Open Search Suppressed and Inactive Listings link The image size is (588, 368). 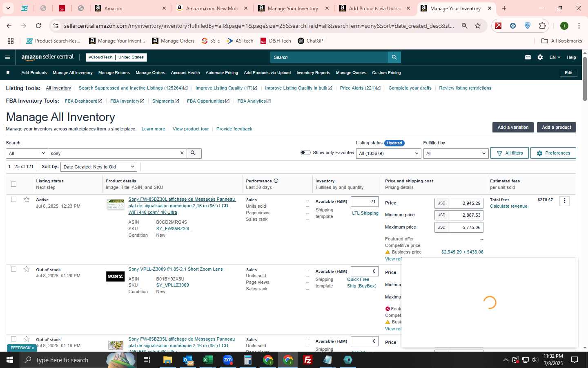click(x=133, y=88)
